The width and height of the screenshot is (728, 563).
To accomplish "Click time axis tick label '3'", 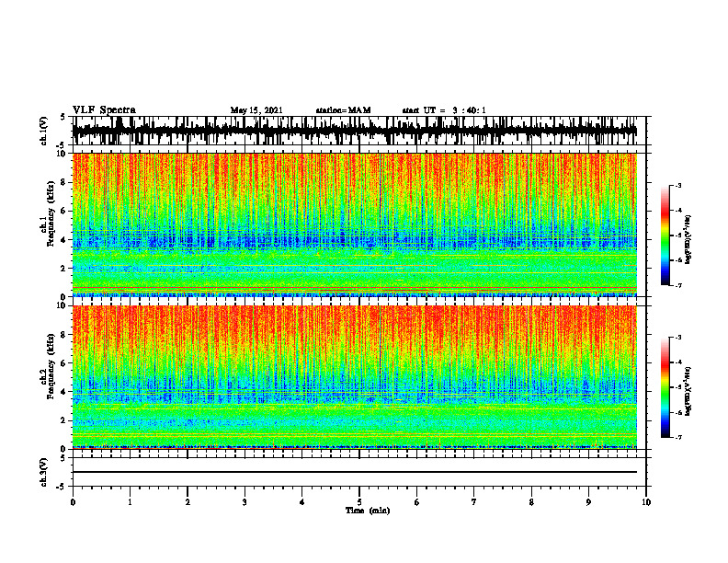I will tap(245, 502).
